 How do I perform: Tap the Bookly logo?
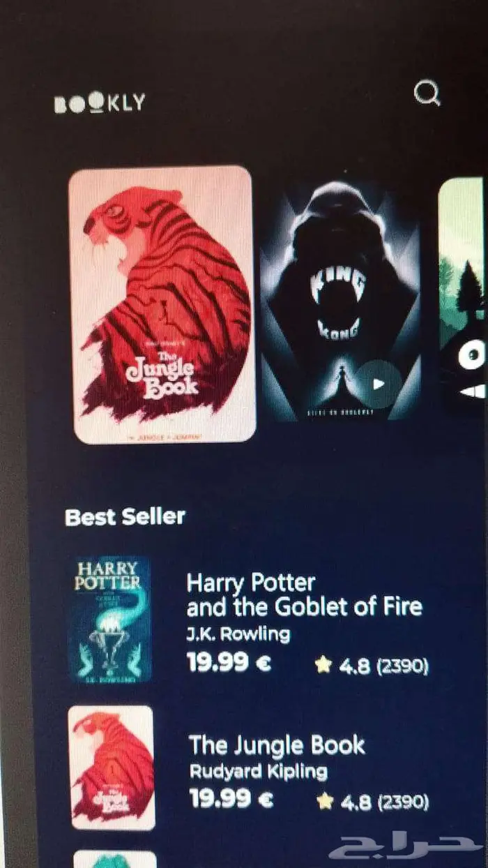click(100, 103)
